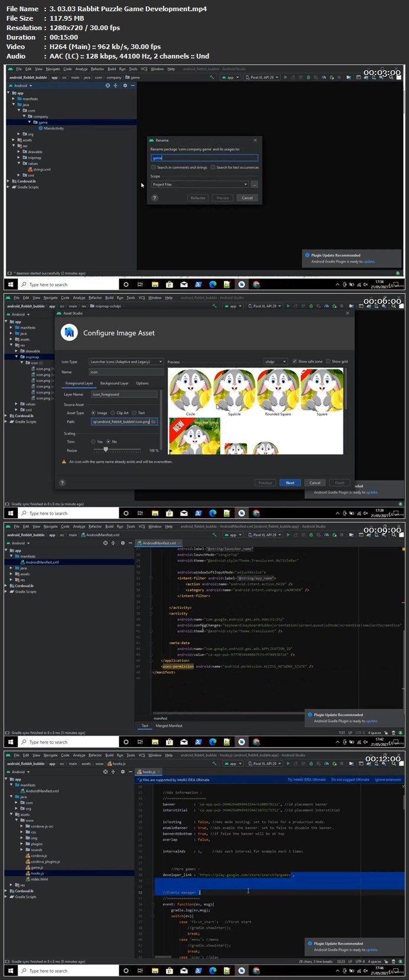
Task: Select the Trim No radio button
Action: pyautogui.click(x=108, y=442)
